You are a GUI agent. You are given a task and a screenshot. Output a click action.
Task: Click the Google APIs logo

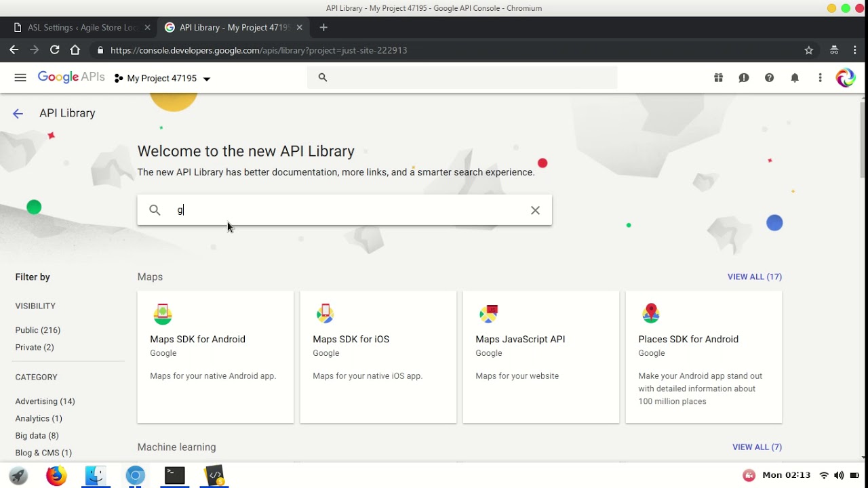[x=71, y=77]
